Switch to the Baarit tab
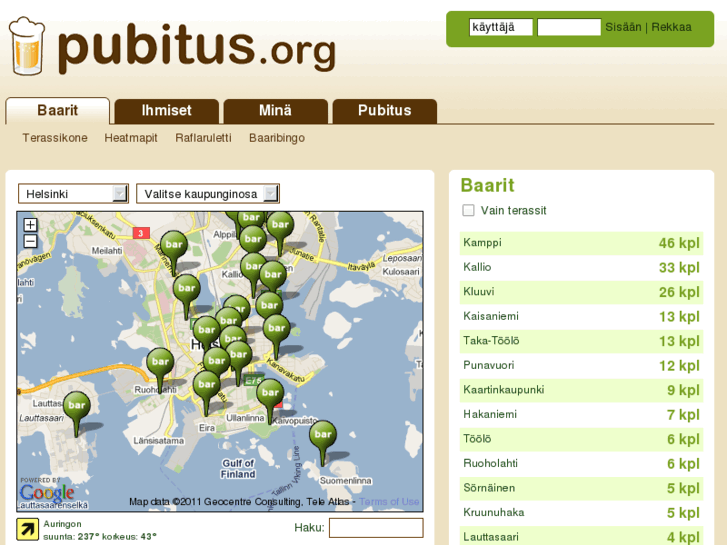 [57, 110]
